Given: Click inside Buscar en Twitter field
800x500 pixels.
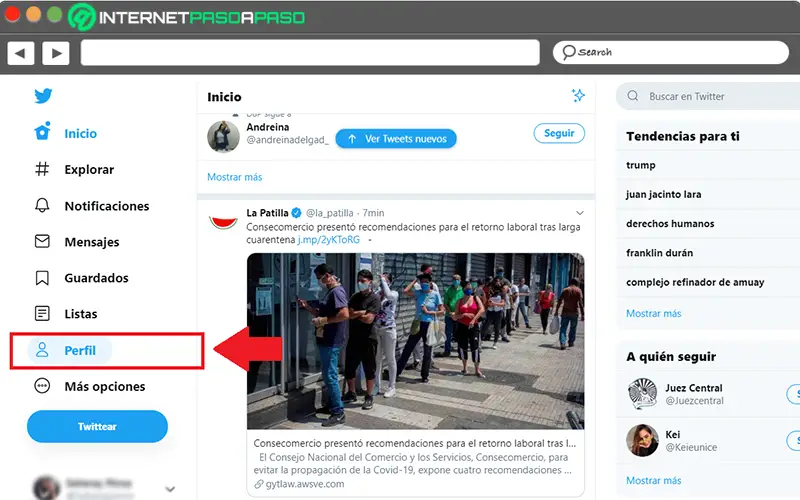Looking at the screenshot, I should click(708, 96).
